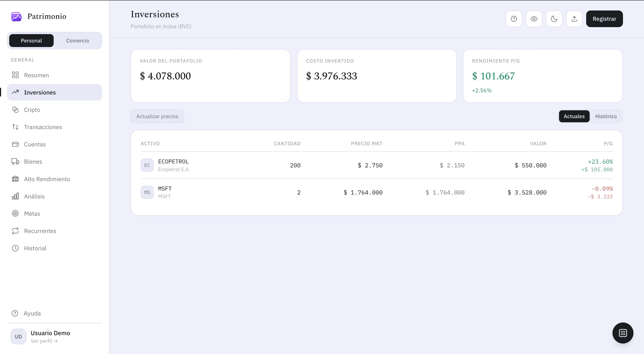The width and height of the screenshot is (644, 354).
Task: Click Actualizar precios button
Action: tap(157, 116)
